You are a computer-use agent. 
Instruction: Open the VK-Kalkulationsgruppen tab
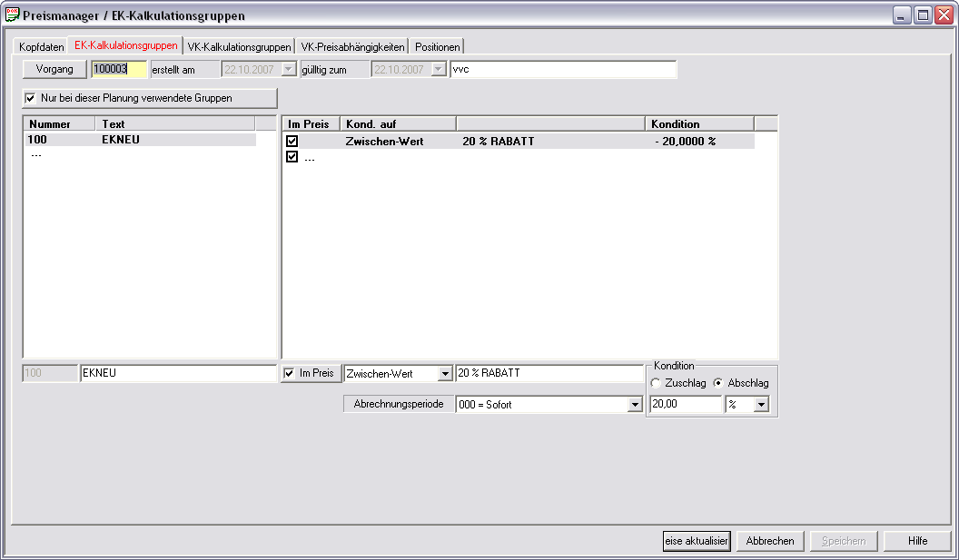(x=239, y=46)
